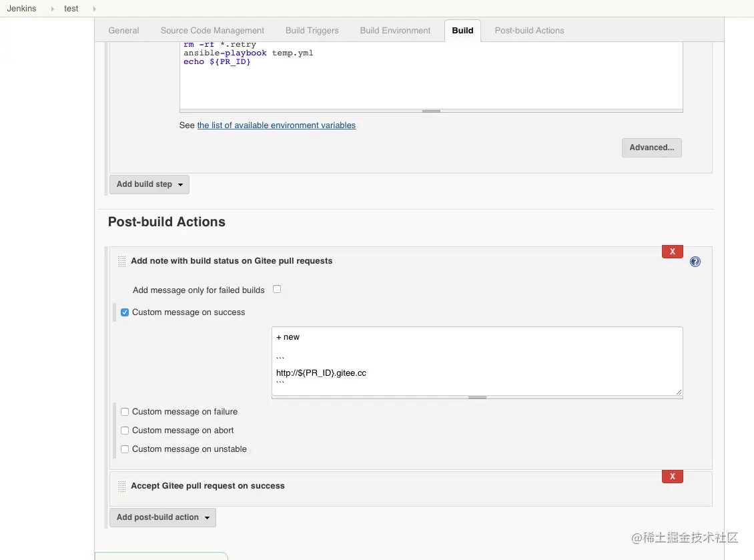The height and width of the screenshot is (560, 754).
Task: Open the Add build step dropdown
Action: pos(149,184)
